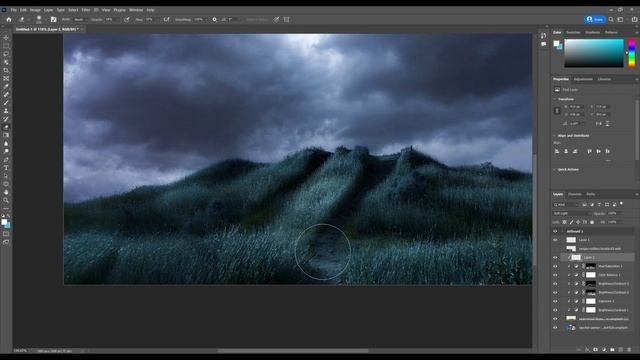Click inside the color picker field
The height and width of the screenshot is (360, 640).
594,53
